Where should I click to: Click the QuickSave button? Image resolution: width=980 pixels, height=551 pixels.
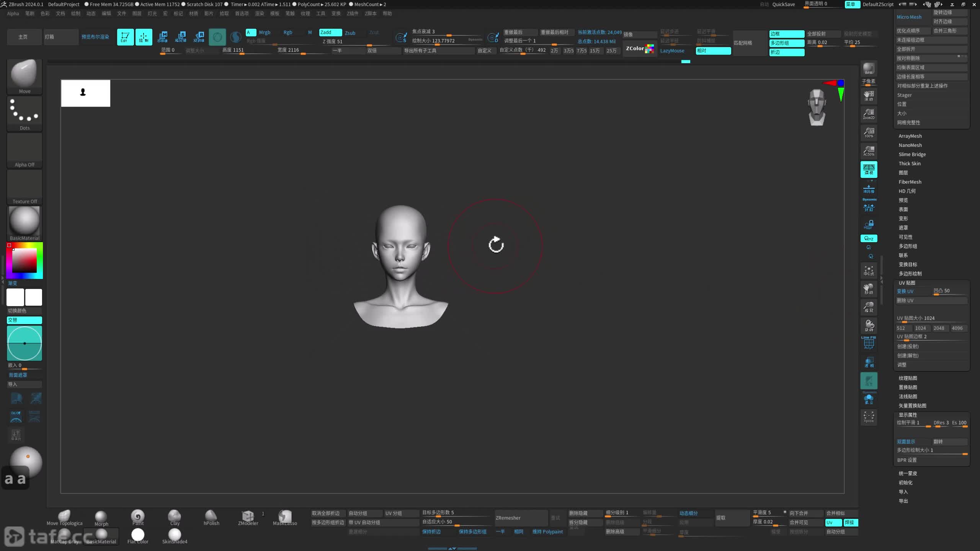[x=784, y=4]
